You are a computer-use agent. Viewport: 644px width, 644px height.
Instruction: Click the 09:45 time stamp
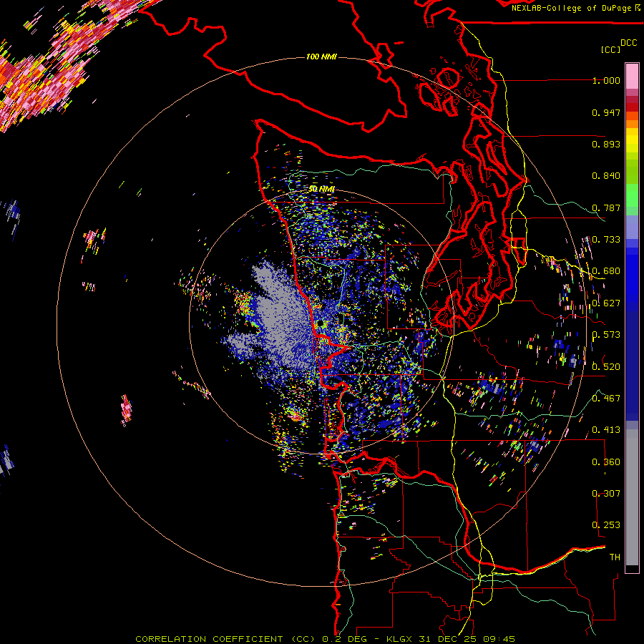click(500, 639)
